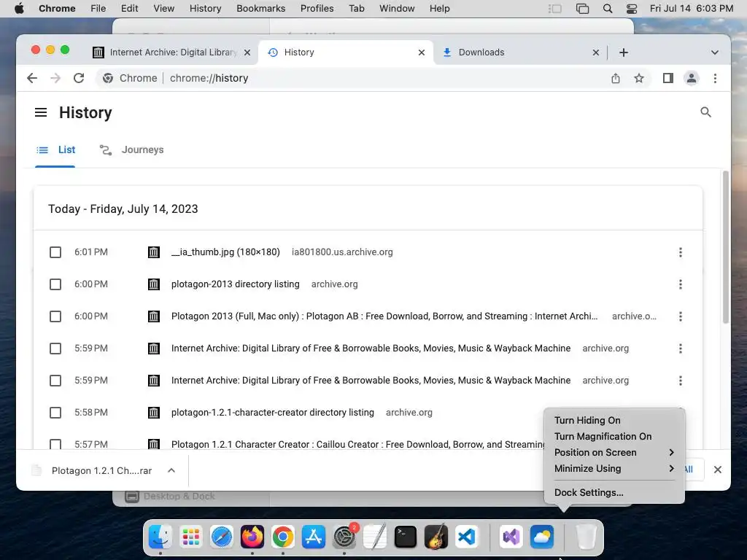Open Chrome's three-dot menu in toolbar
The height and width of the screenshot is (560, 747).
(x=715, y=78)
